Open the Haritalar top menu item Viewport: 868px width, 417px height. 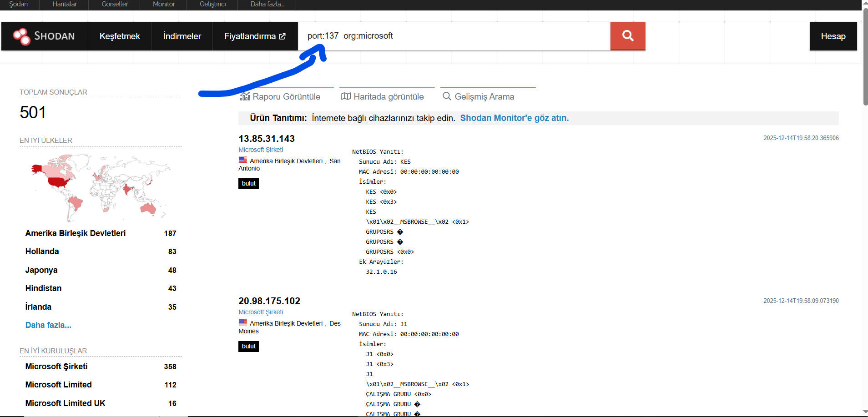click(65, 4)
